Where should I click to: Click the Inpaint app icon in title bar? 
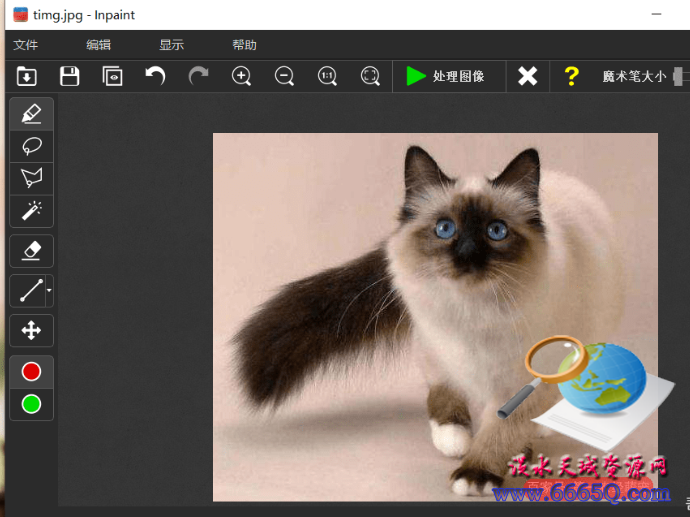pyautogui.click(x=20, y=15)
